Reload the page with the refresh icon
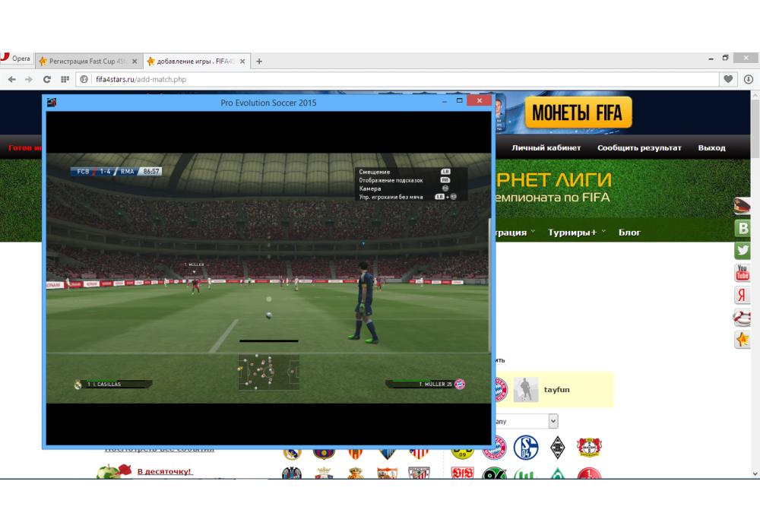This screenshot has width=760, height=532. tap(46, 79)
